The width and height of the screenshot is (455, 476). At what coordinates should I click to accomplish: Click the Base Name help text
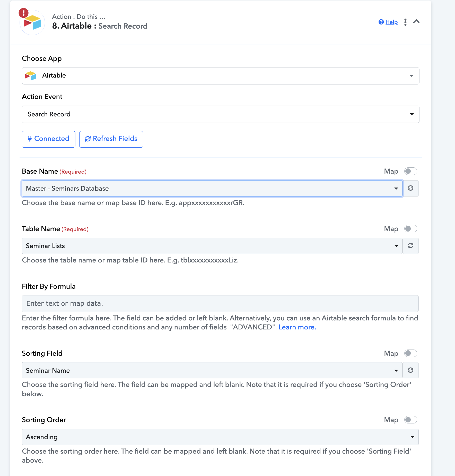(133, 203)
